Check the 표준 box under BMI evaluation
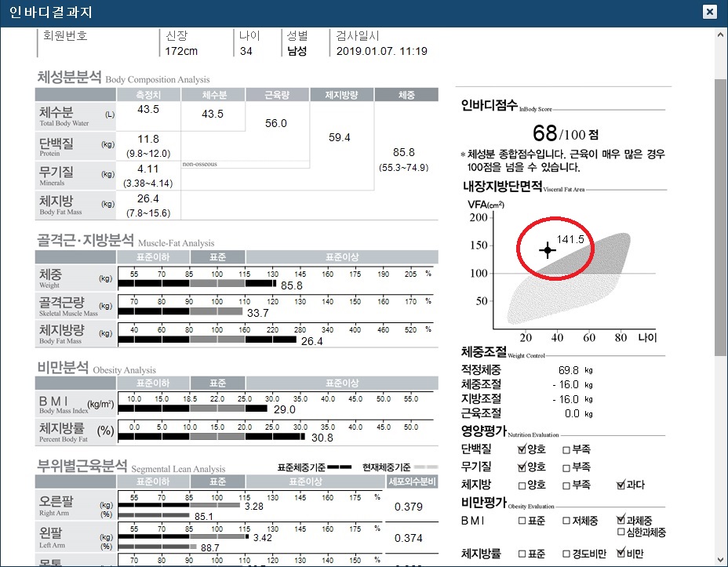The width and height of the screenshot is (728, 567). 522,521
